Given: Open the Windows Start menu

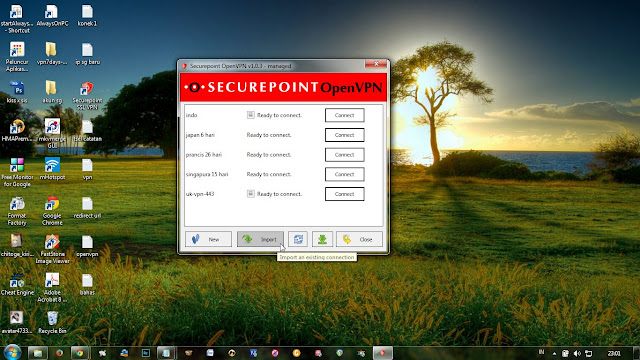Looking at the screenshot, I should point(11,353).
